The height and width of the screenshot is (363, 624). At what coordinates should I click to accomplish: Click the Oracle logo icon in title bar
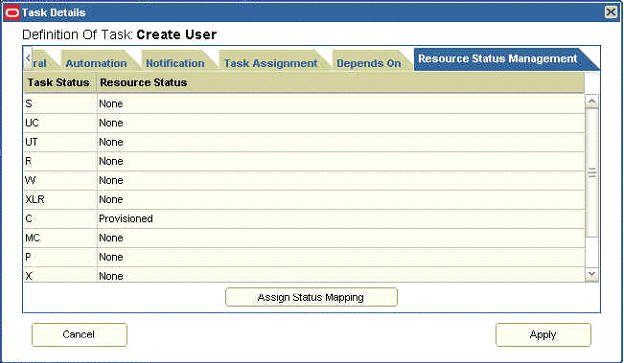click(x=12, y=13)
